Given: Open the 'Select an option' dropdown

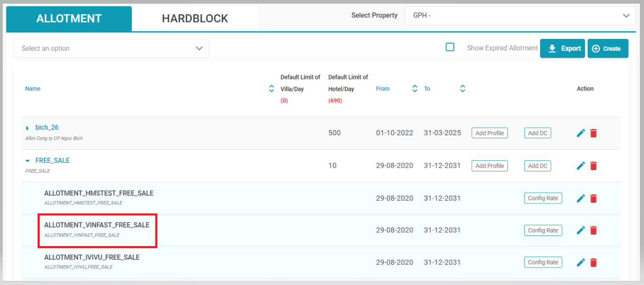Looking at the screenshot, I should coord(111,49).
